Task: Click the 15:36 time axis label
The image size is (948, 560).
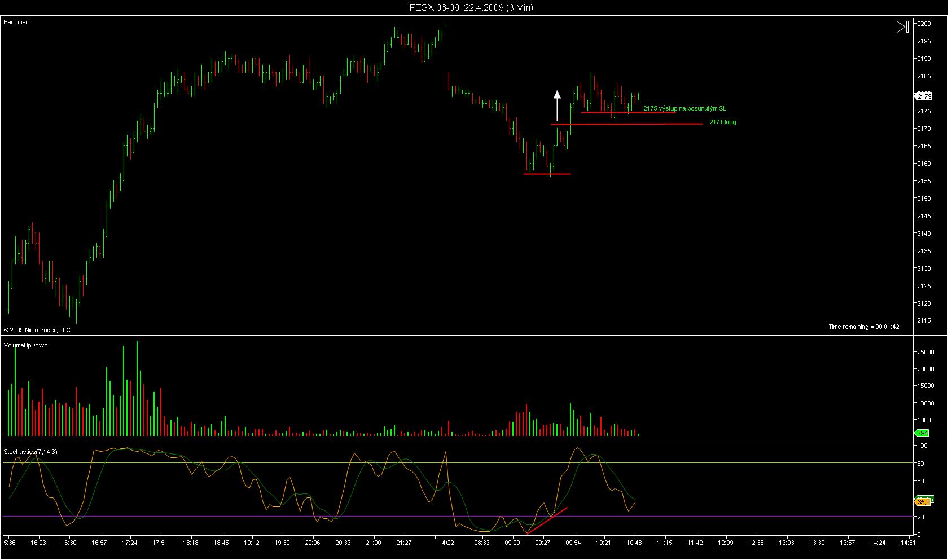Action: tap(8, 543)
